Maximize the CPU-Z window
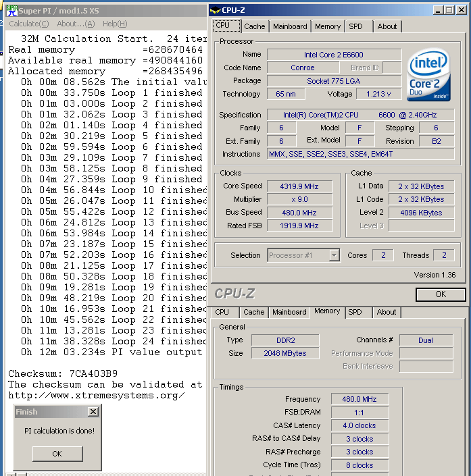This screenshot has width=471, height=476. [449, 10]
